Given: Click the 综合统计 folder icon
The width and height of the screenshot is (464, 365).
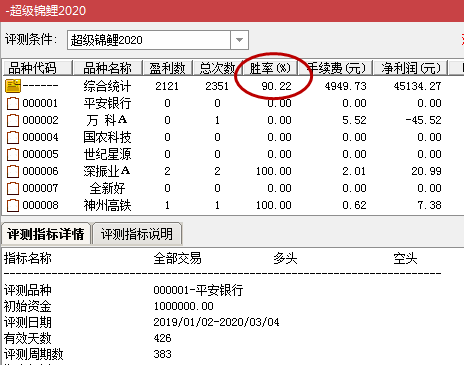Looking at the screenshot, I should point(13,86).
